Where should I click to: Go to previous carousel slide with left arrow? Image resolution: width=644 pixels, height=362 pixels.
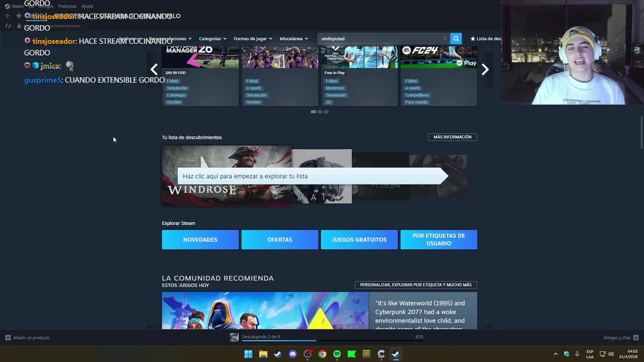coord(154,69)
